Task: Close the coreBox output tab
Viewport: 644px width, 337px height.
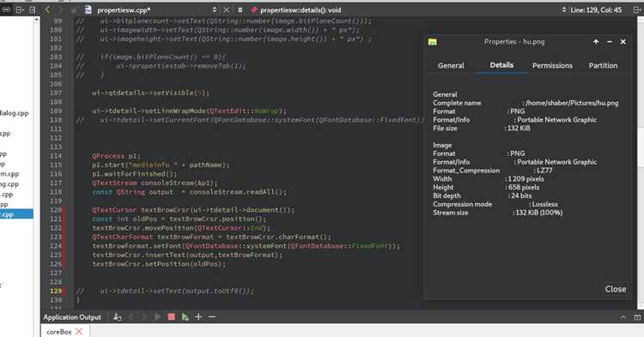Action: pos(79,331)
